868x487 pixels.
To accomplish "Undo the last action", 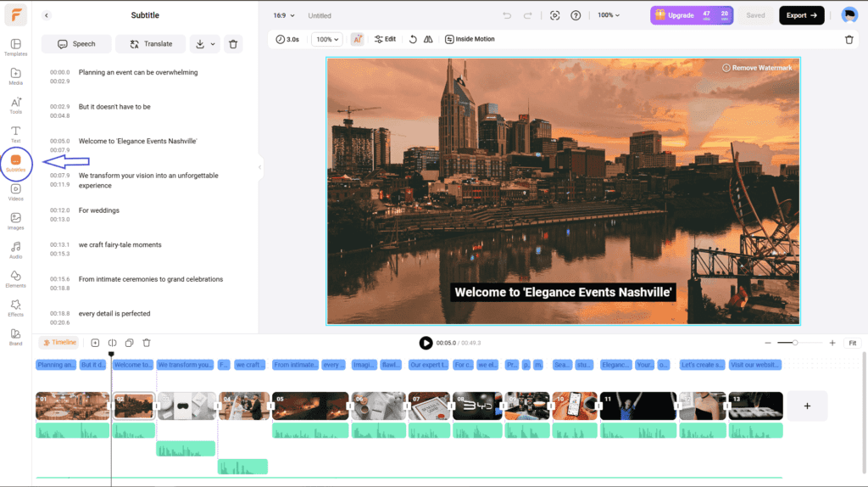I will coord(507,15).
